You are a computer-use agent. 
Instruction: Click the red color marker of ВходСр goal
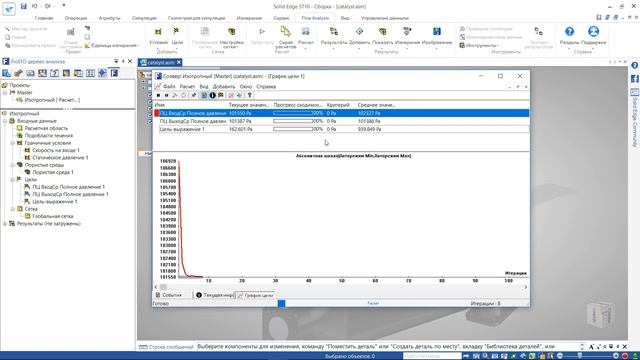157,113
